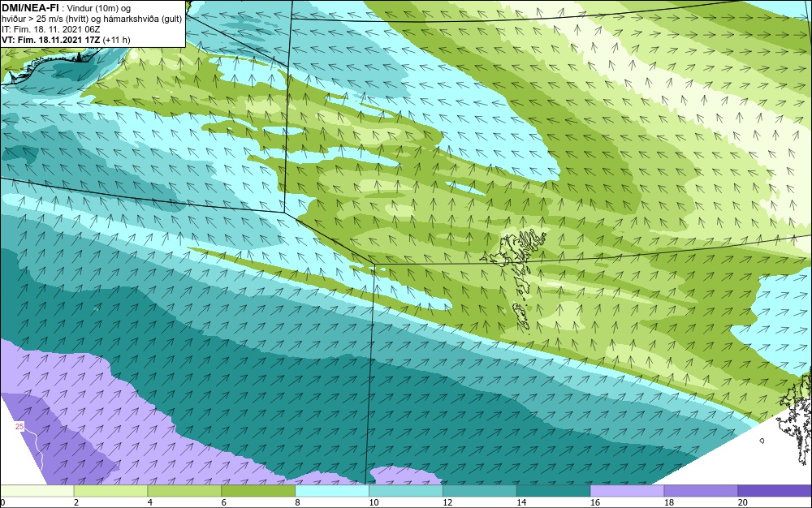Viewport: 812px width, 508px height.
Task: Click the 'IT: Fim. 18. 11. 2021 06Z' line
Action: (x=50, y=29)
